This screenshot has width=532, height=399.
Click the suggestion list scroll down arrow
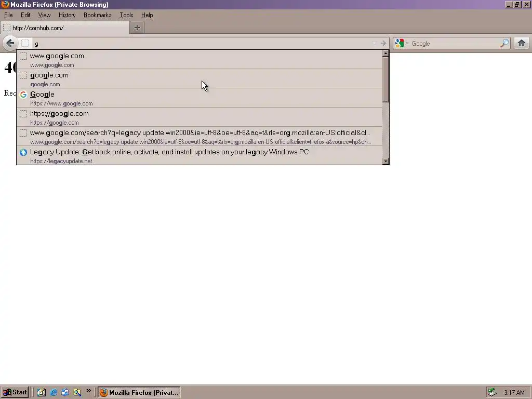(x=385, y=161)
